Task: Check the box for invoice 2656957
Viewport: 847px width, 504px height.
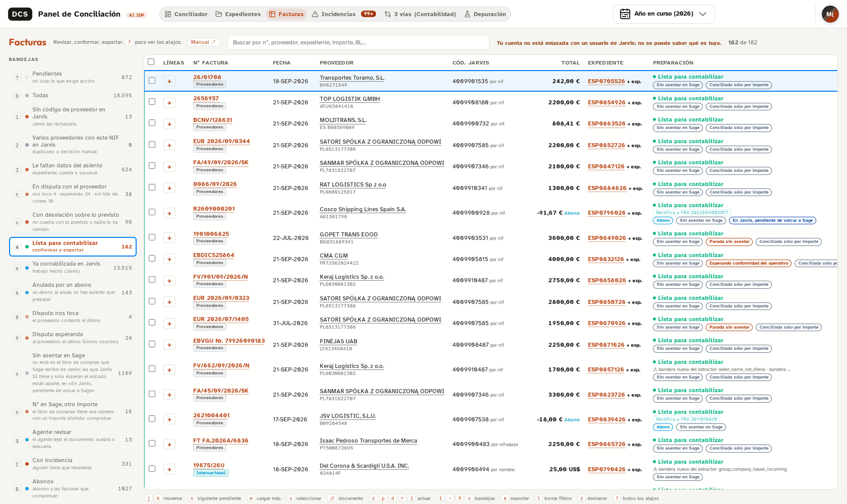Action: point(152,102)
